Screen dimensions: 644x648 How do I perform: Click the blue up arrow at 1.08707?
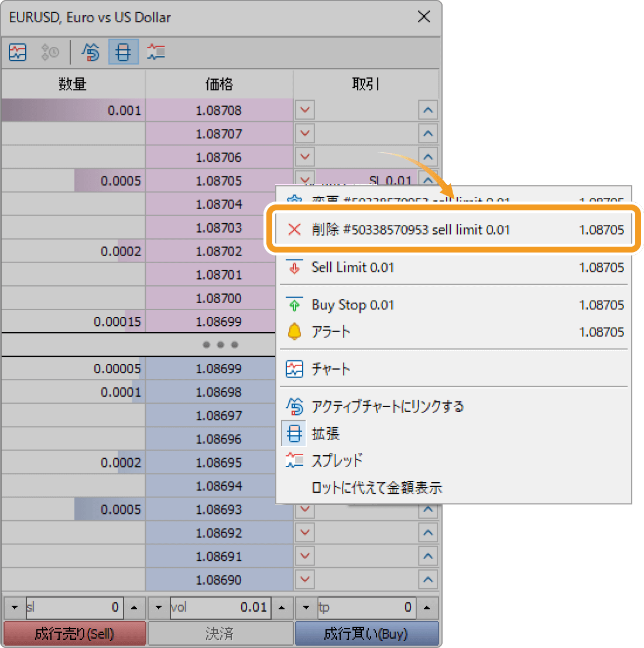pyautogui.click(x=428, y=134)
